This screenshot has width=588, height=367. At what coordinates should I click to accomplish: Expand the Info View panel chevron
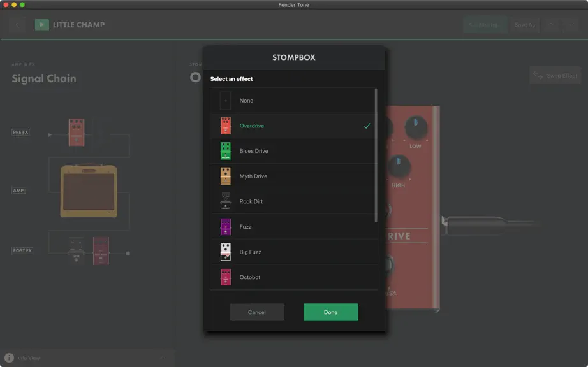pos(163,357)
